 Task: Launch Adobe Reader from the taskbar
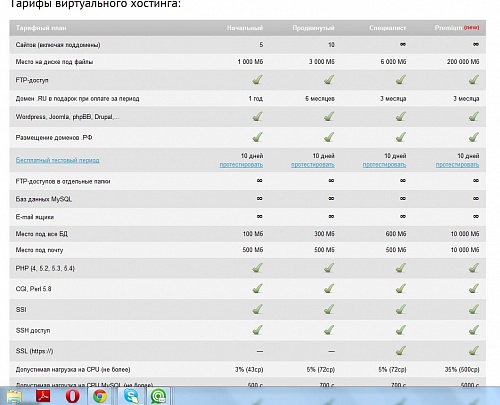click(43, 396)
